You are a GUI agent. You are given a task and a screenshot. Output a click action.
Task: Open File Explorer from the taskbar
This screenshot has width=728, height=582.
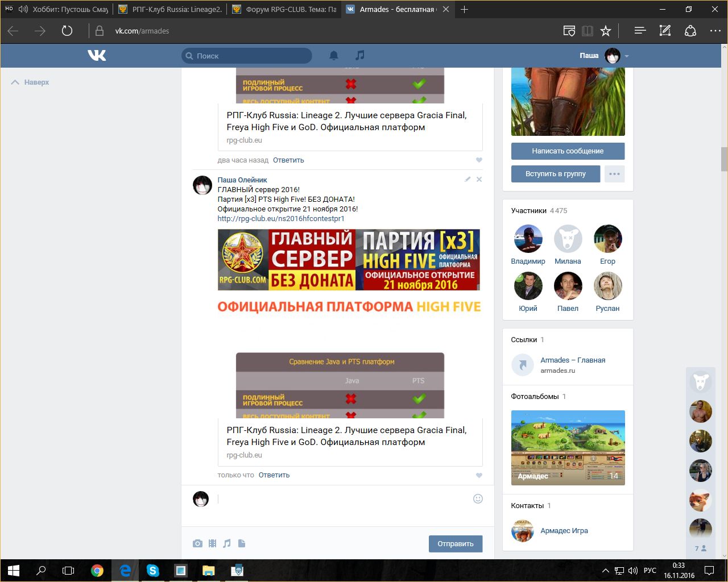pyautogui.click(x=208, y=571)
